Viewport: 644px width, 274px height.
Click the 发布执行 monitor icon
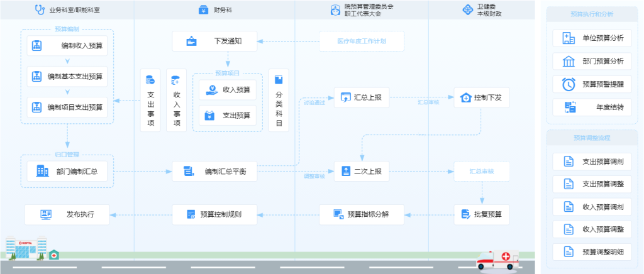[47, 215]
